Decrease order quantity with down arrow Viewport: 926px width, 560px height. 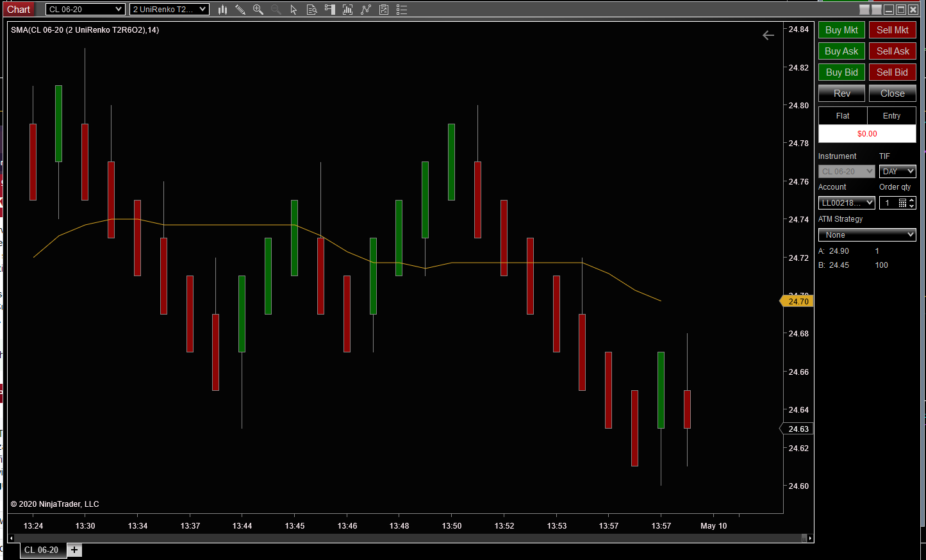coord(912,206)
